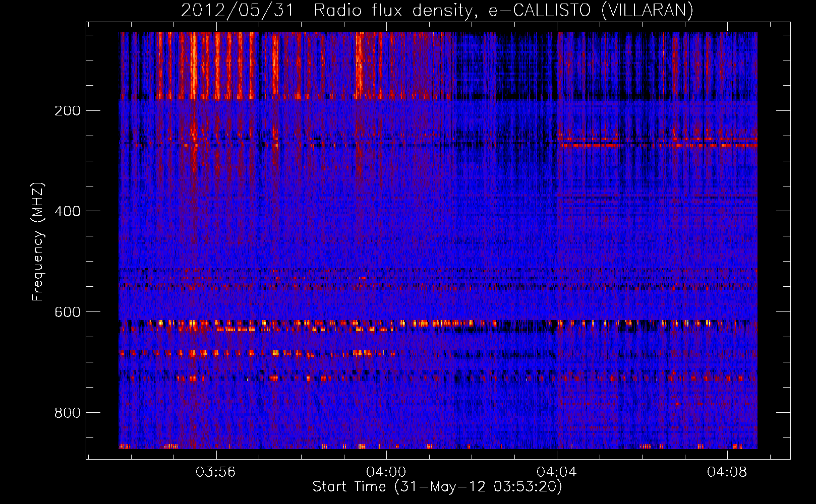Screen dimensions: 816x504
Task: Select the 'Frequency (MHZ)' y-axis label
Action: pos(38,242)
